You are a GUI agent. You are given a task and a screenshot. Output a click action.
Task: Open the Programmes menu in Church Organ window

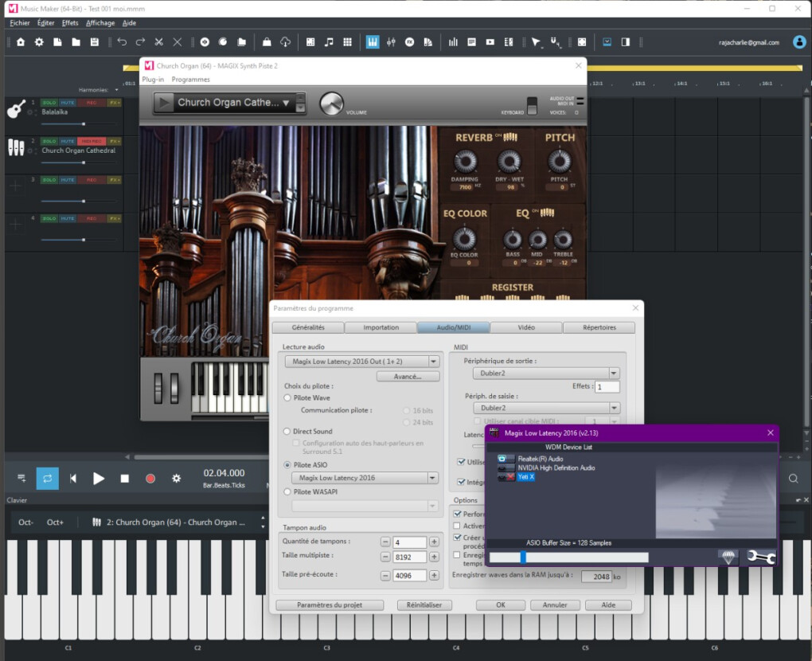pos(190,80)
